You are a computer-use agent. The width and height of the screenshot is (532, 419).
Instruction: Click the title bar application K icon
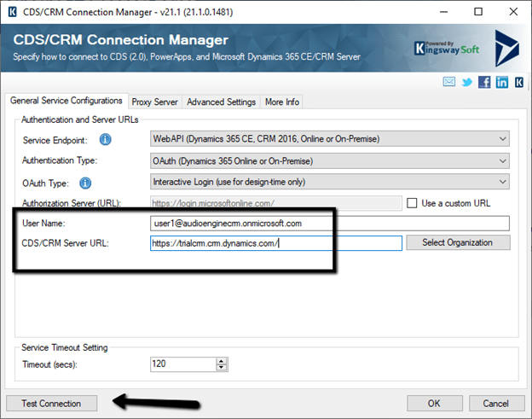click(13, 12)
